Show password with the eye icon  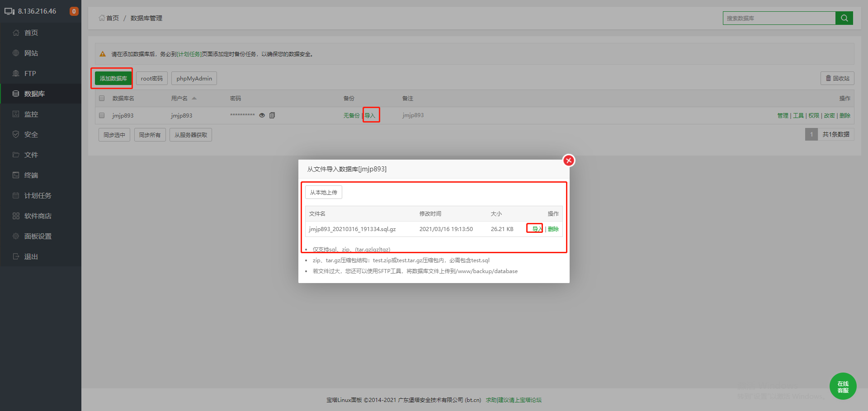click(262, 115)
